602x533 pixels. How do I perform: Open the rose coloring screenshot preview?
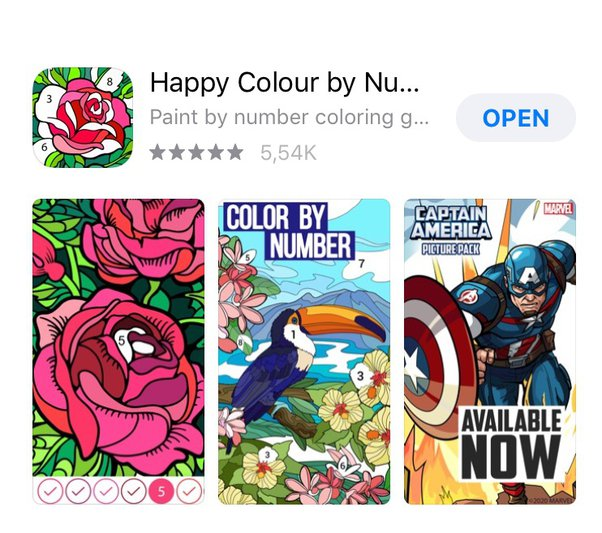pyautogui.click(x=118, y=351)
